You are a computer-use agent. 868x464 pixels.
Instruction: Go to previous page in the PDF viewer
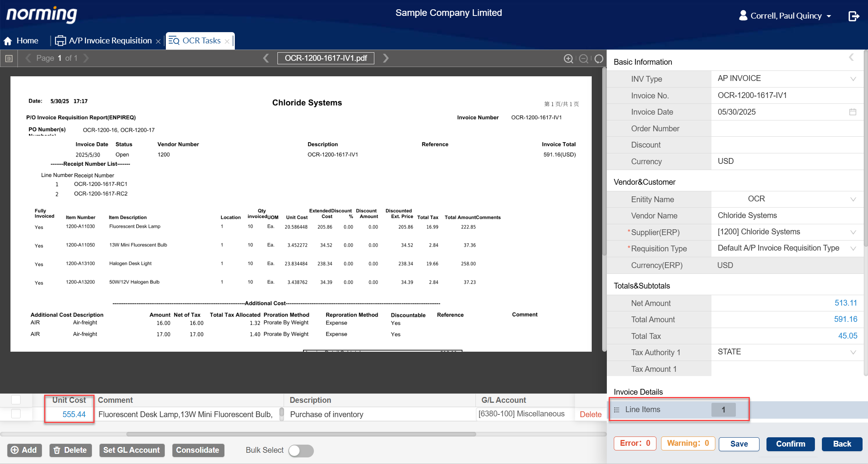coord(28,58)
